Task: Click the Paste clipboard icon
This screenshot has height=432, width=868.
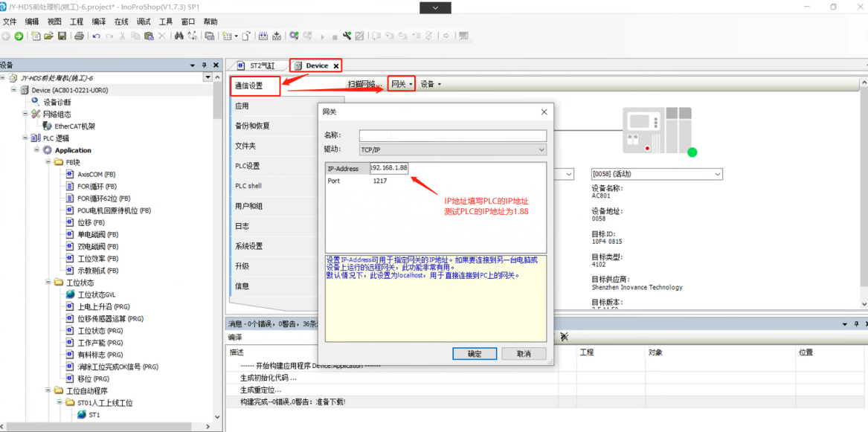Action: coord(149,36)
